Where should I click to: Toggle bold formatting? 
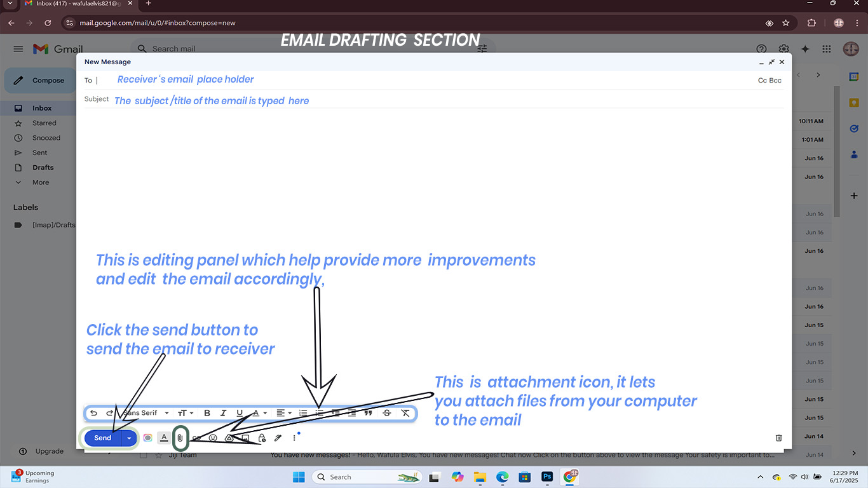[x=207, y=412]
